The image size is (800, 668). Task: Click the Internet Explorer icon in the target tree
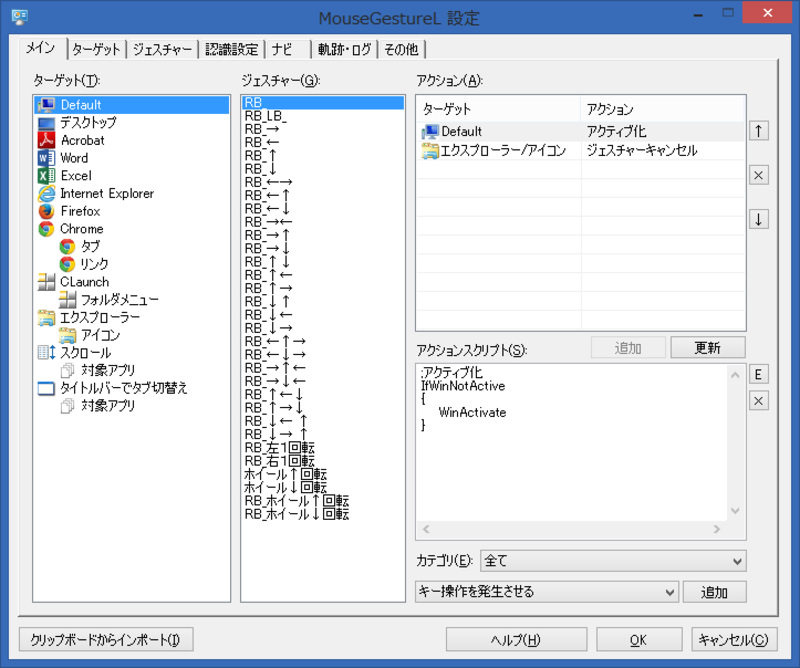(x=46, y=193)
